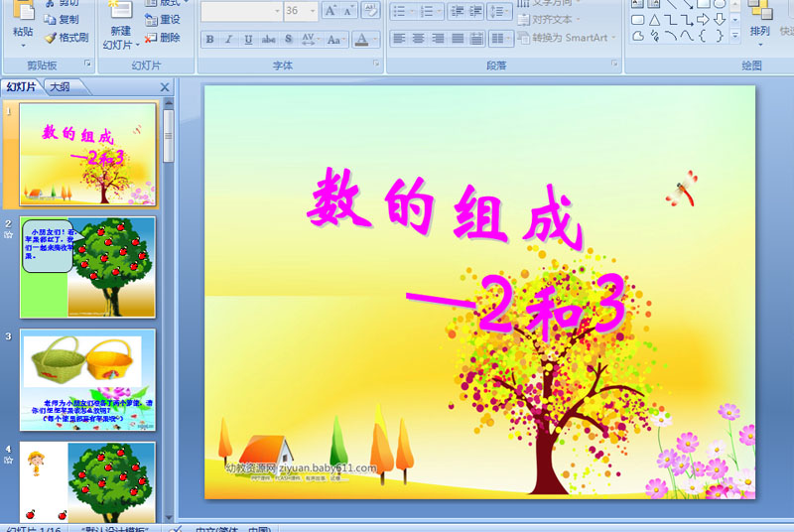Open the Columns dropdown
Viewport: 794px width, 532px height.
(501, 39)
